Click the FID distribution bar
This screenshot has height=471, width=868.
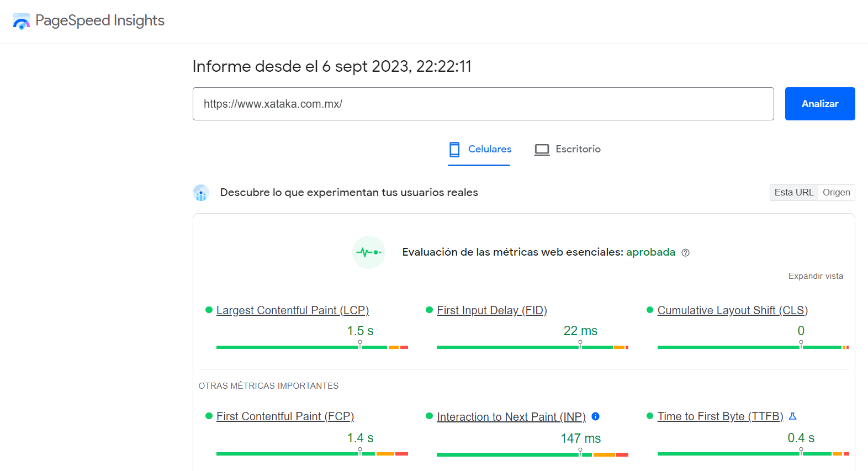[532, 347]
